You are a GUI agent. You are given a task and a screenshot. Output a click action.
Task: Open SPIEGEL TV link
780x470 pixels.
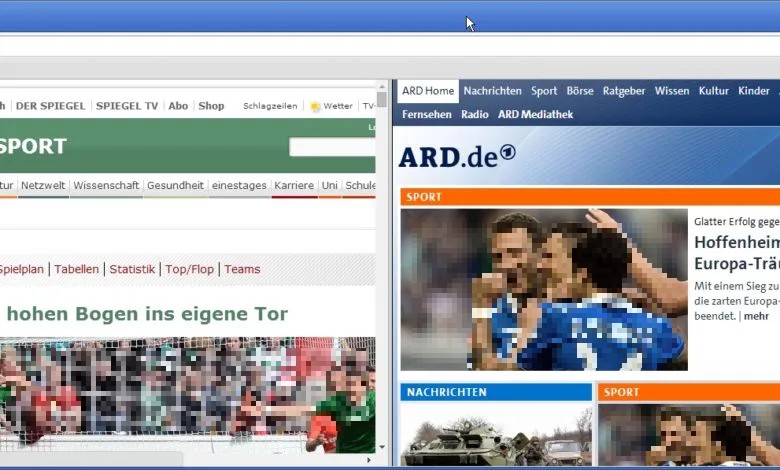[127, 106]
